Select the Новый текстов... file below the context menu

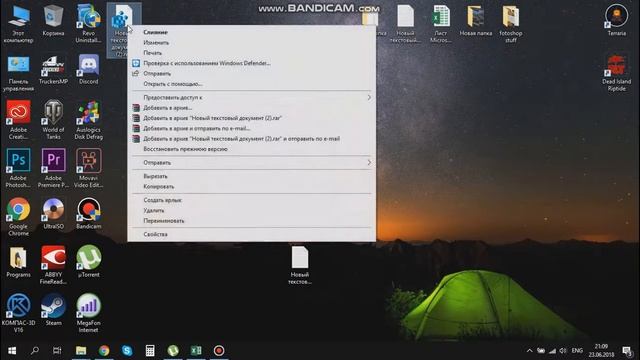point(300,265)
